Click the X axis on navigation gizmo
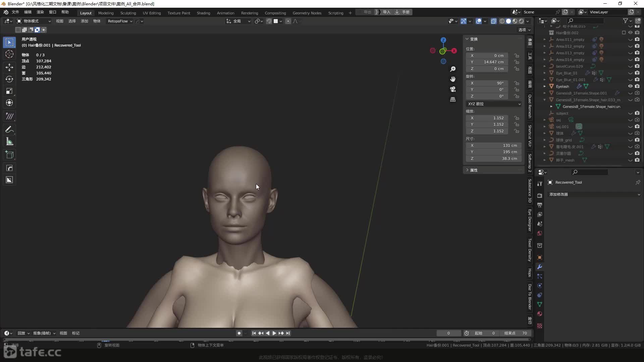This screenshot has width=644, height=362. point(454,51)
